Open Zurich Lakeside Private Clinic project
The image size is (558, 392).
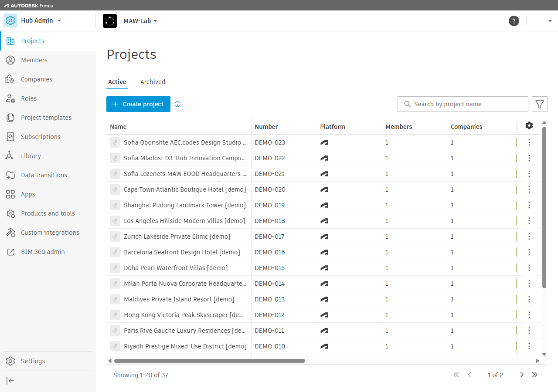tap(177, 237)
